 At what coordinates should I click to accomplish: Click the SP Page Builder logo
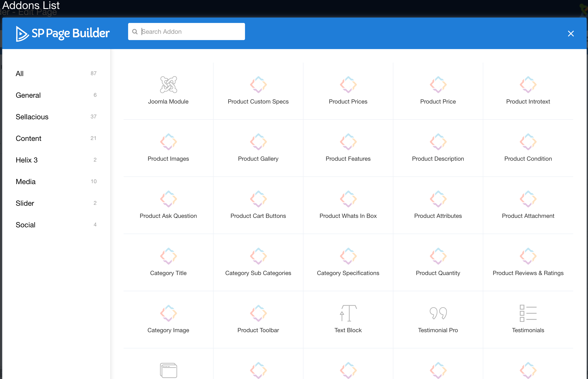pos(63,34)
